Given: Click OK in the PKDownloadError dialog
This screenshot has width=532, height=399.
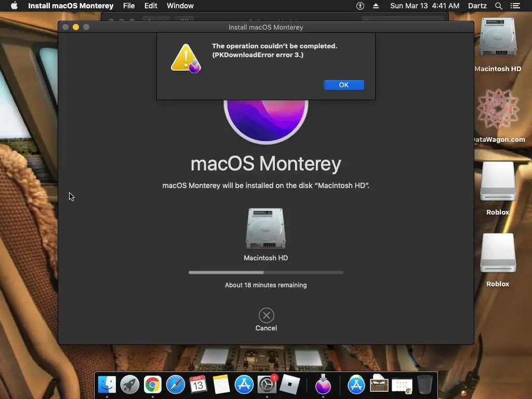Looking at the screenshot, I should coord(344,85).
